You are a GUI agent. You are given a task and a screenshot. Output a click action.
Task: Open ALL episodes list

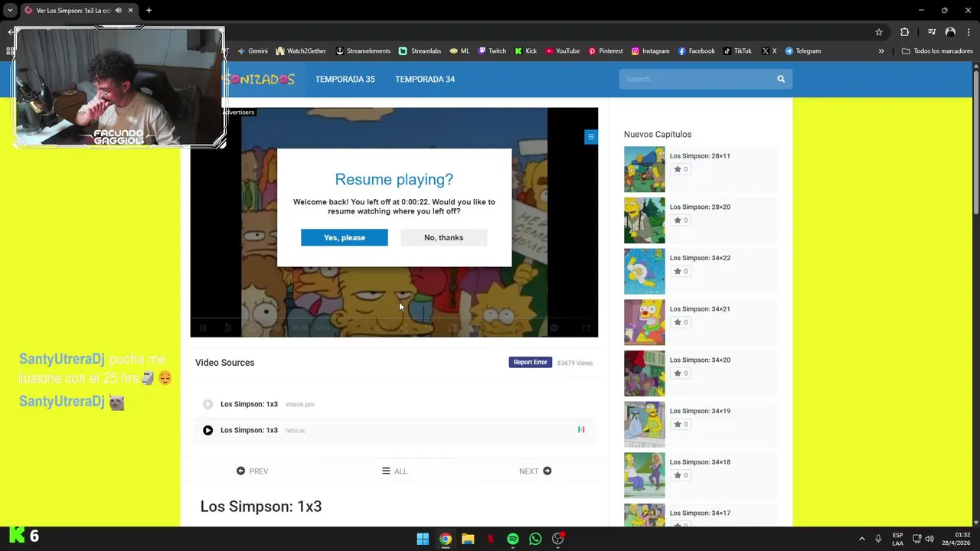(394, 471)
